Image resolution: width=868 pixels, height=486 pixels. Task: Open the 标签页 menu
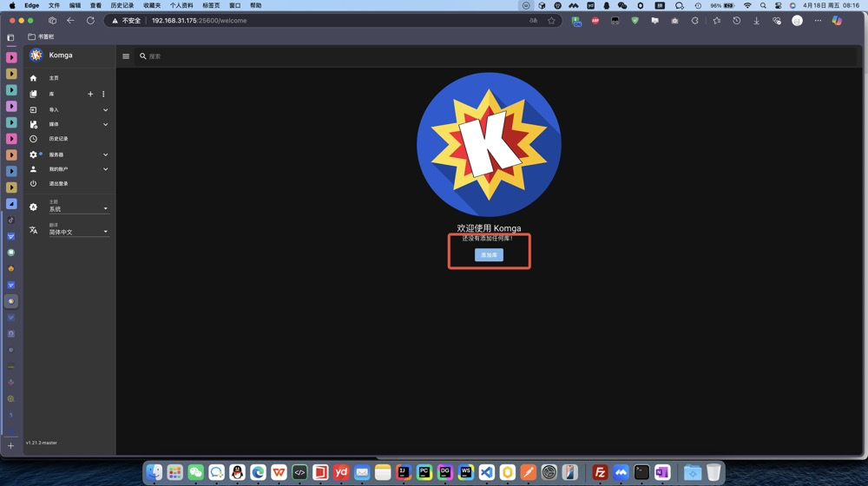coord(211,5)
